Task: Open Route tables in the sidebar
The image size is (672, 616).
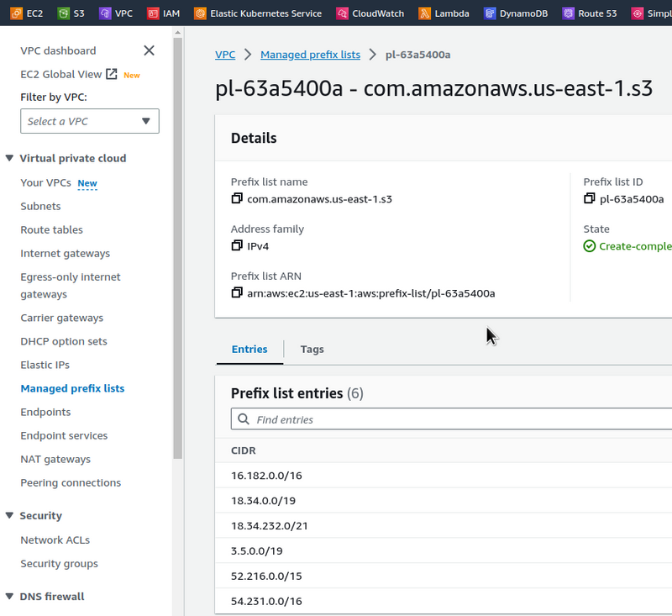Action: (51, 230)
